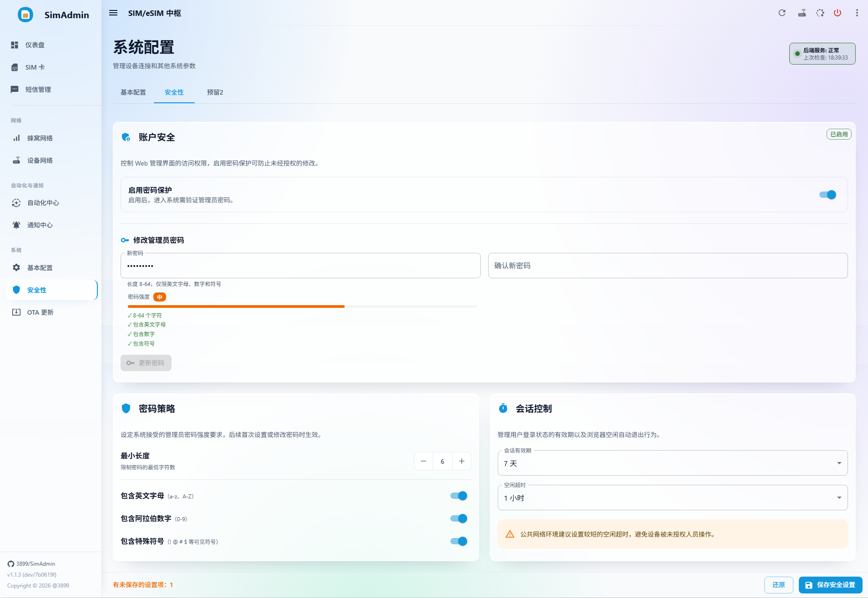The image size is (868, 598).
Task: Open 通知中心 in the sidebar
Action: coord(51,225)
